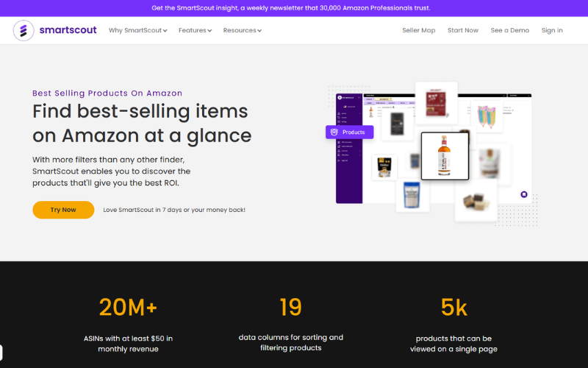Screen dimensions: 588x368
Task: Select the black bag product thumbnail
Action: 397,124
